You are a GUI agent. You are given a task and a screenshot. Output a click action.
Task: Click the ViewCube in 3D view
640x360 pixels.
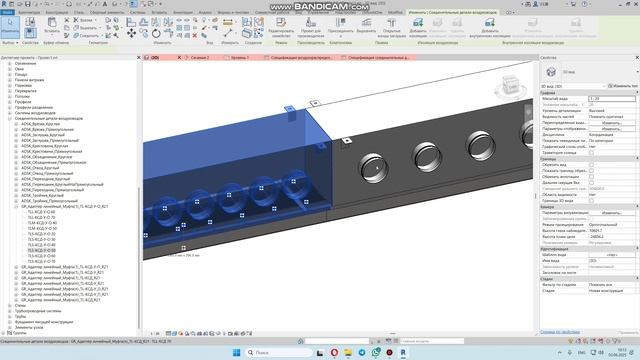tap(509, 86)
